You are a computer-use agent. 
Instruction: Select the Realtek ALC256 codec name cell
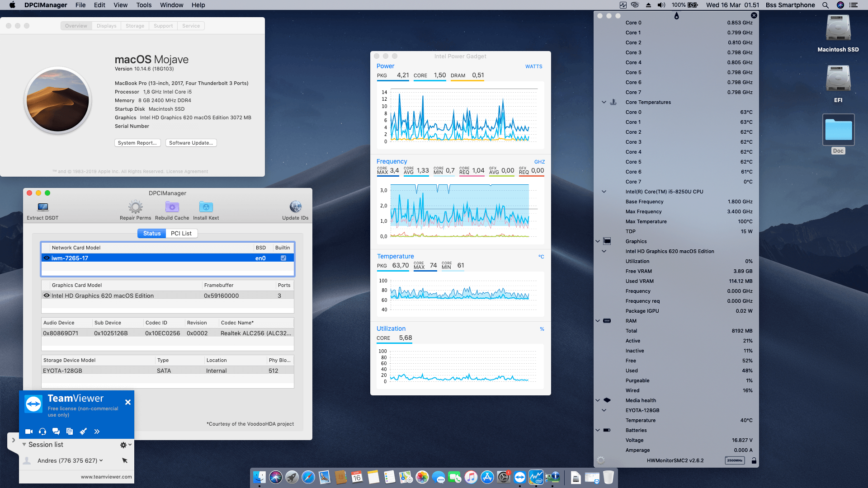[256, 333]
